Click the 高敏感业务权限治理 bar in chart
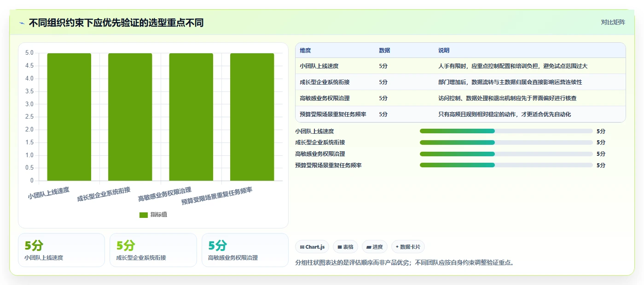 click(x=191, y=117)
